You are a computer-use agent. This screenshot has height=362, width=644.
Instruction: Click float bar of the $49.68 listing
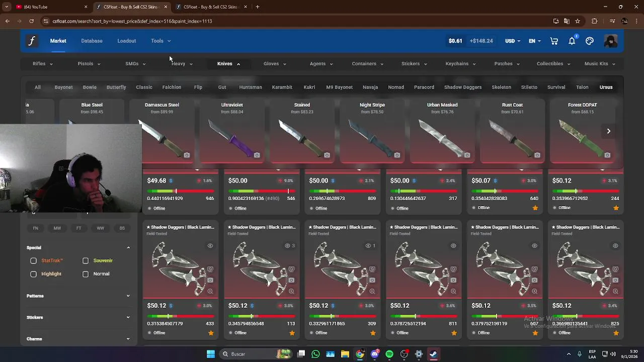pyautogui.click(x=181, y=192)
